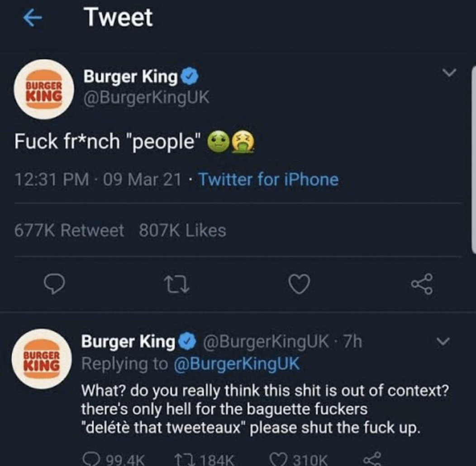Image resolution: width=476 pixels, height=466 pixels.
Task: Click the @BurgerKingUK handle under the main name
Action: tap(146, 97)
